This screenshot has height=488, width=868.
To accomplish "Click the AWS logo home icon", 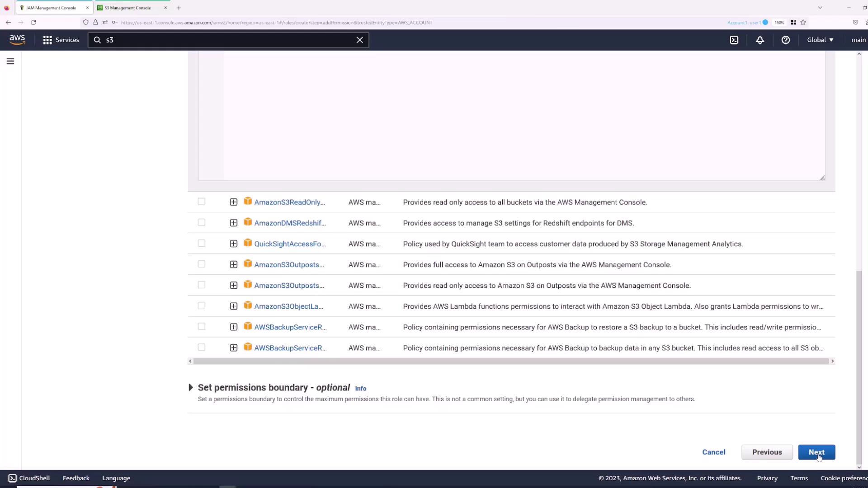I will pyautogui.click(x=17, y=40).
